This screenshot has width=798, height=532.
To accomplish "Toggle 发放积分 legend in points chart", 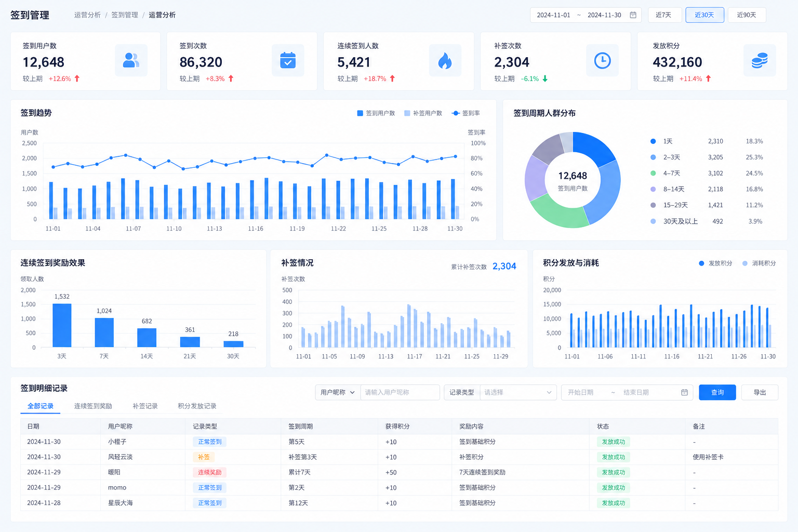I will tap(715, 263).
